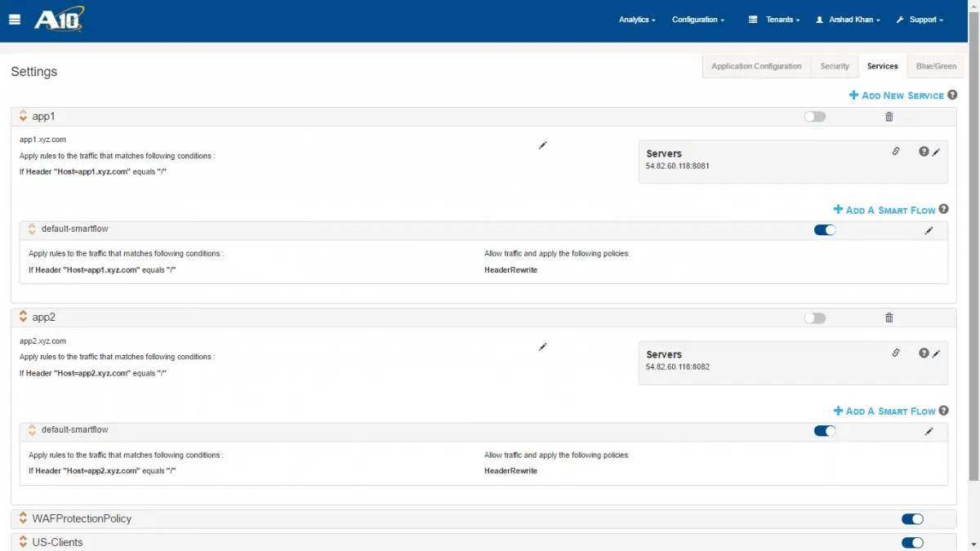980x551 pixels.
Task: Edit app1 rules with the pencil icon
Action: click(x=542, y=145)
